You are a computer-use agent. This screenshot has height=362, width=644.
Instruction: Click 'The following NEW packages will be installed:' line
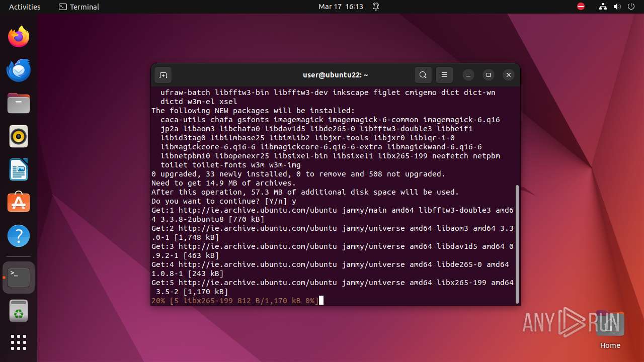coord(253,111)
